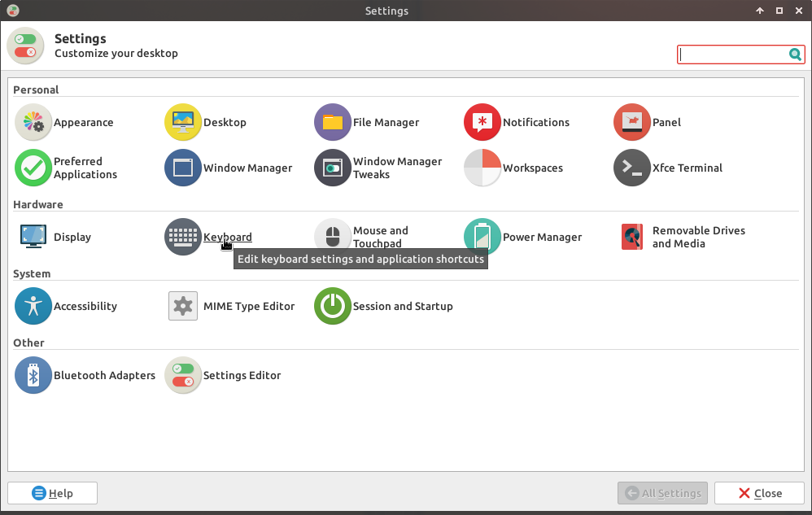Click the Appearance label text
The height and width of the screenshot is (515, 812).
tap(83, 123)
